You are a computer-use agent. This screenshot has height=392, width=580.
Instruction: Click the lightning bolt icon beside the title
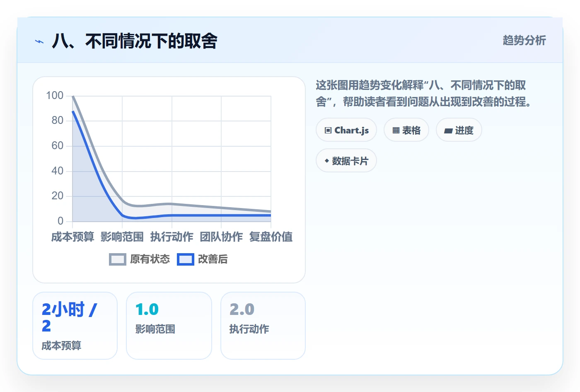(39, 41)
